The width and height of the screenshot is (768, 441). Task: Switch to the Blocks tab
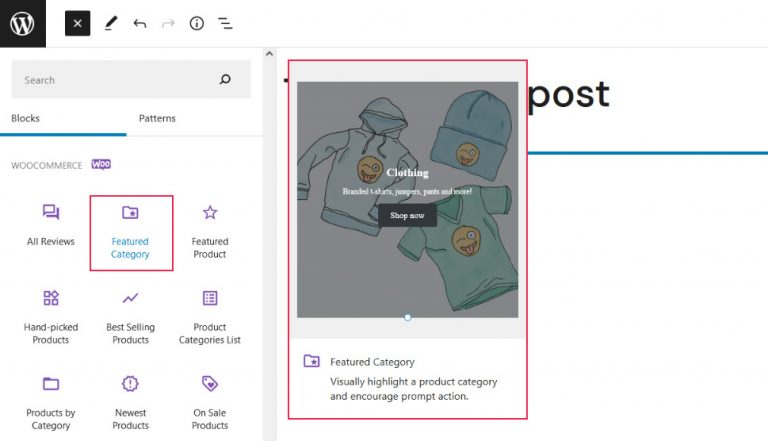coord(25,118)
